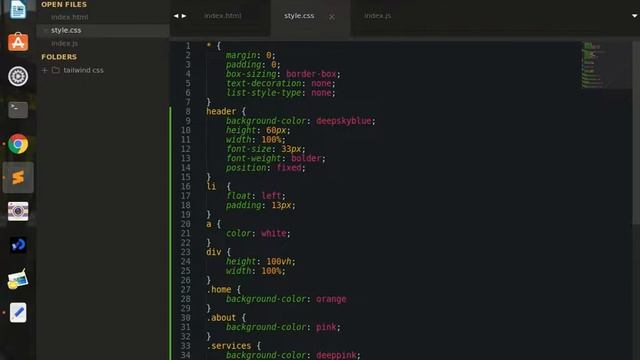This screenshot has height=360, width=640.
Task: Open the screenshot camera app in dock
Action: (18, 211)
